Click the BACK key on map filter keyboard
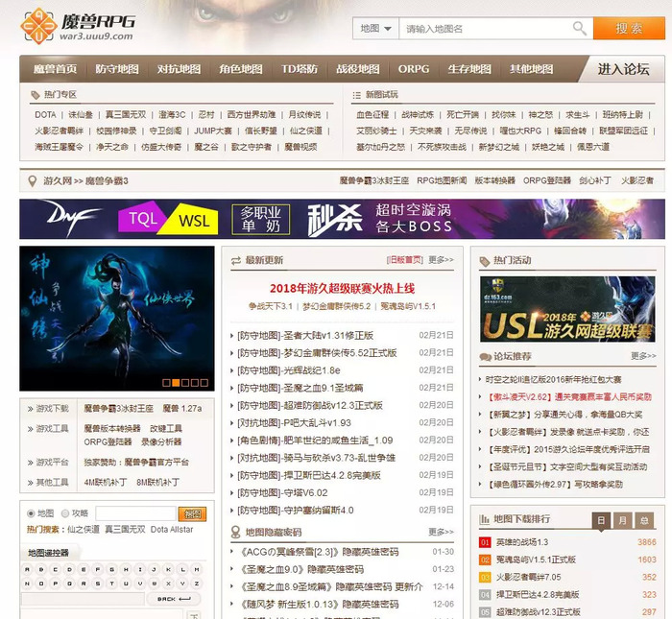The image size is (672, 619). (174, 599)
